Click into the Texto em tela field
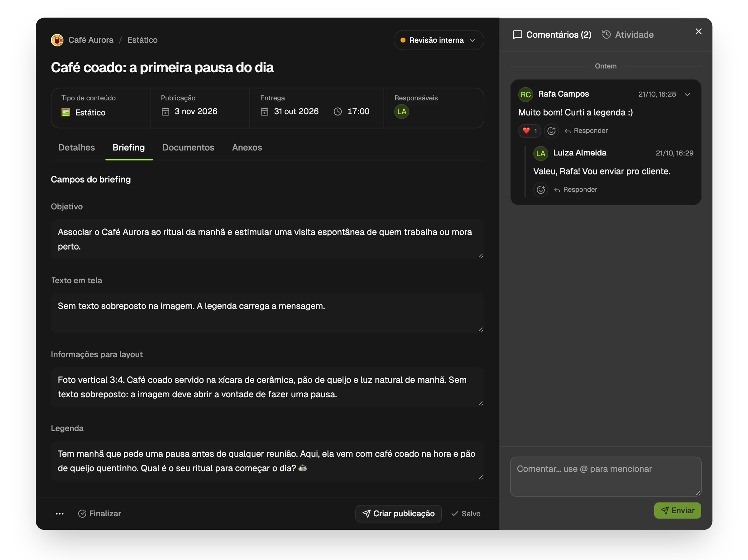The height and width of the screenshot is (560, 748). coord(267,313)
